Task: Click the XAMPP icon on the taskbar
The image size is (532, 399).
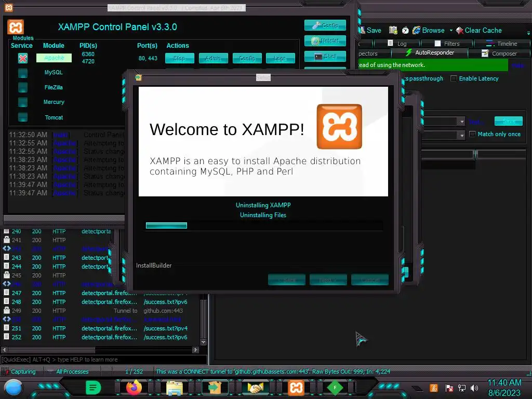Action: [296, 388]
